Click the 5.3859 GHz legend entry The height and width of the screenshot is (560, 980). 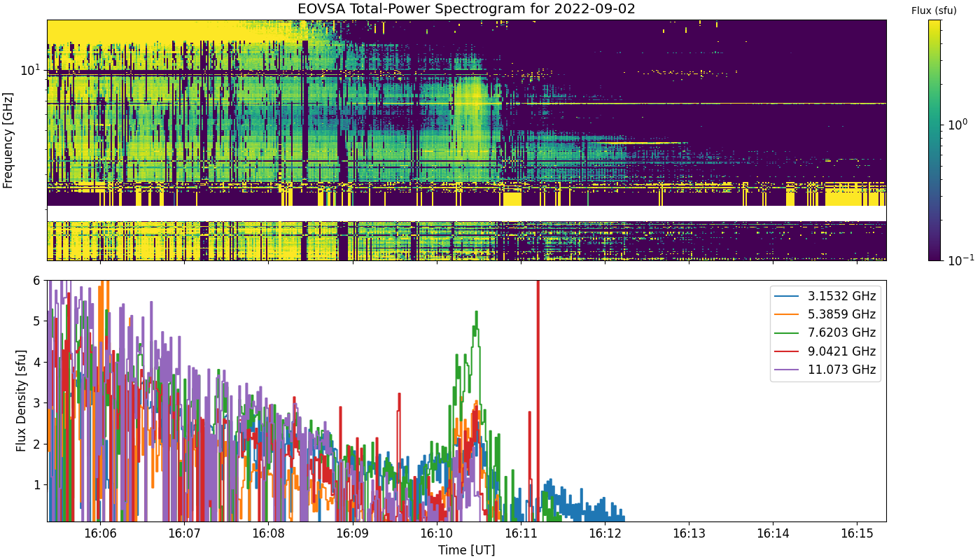(x=825, y=314)
